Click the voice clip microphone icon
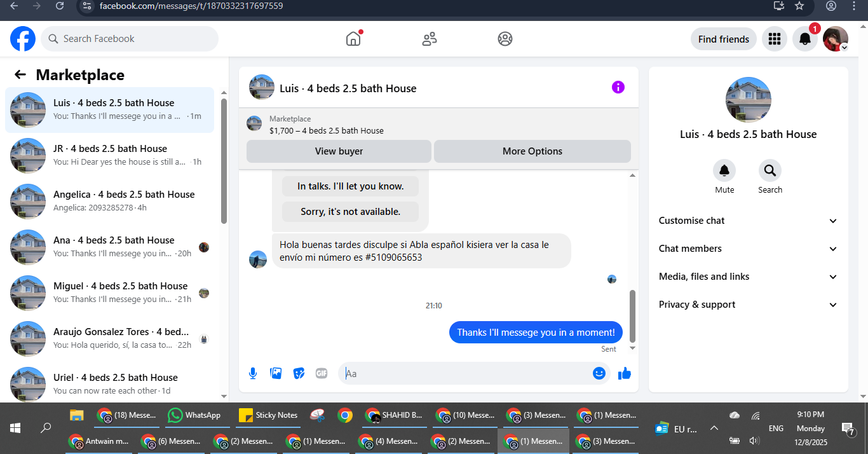 click(x=253, y=373)
